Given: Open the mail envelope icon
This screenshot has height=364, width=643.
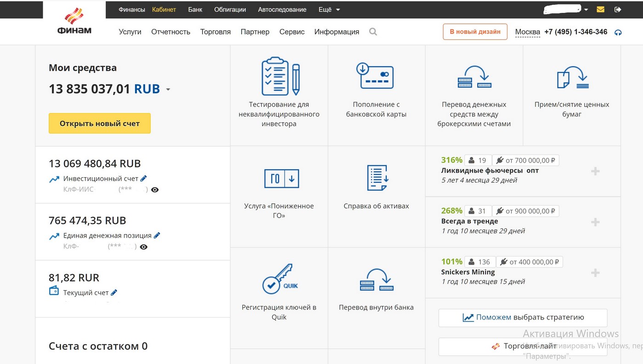Looking at the screenshot, I should 600,9.
